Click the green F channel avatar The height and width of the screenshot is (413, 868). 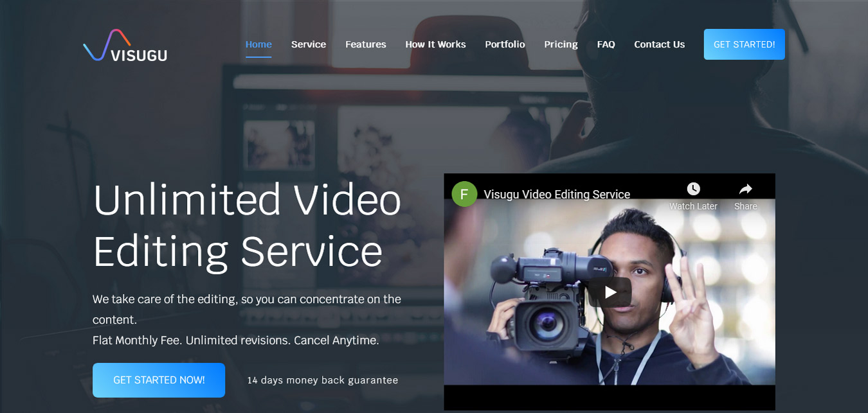(x=464, y=194)
